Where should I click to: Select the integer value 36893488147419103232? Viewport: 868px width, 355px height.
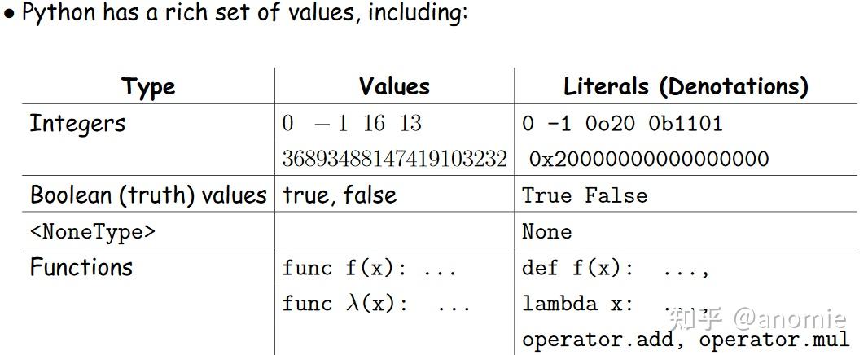pos(394,159)
